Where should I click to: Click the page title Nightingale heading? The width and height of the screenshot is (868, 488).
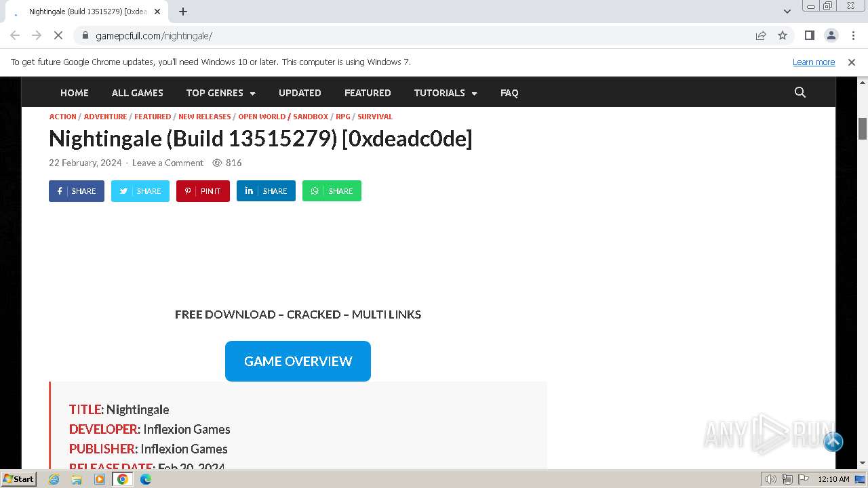tap(260, 139)
